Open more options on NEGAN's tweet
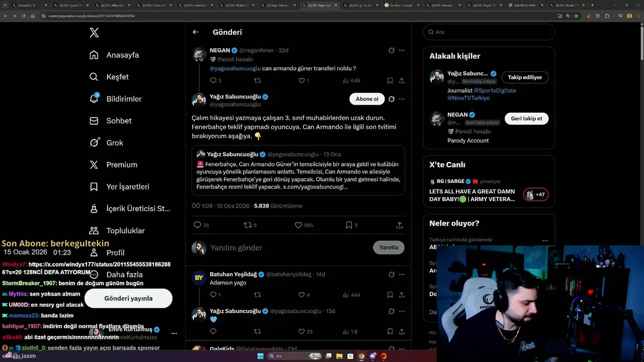Viewport: 644px width, 362px height. (x=401, y=50)
